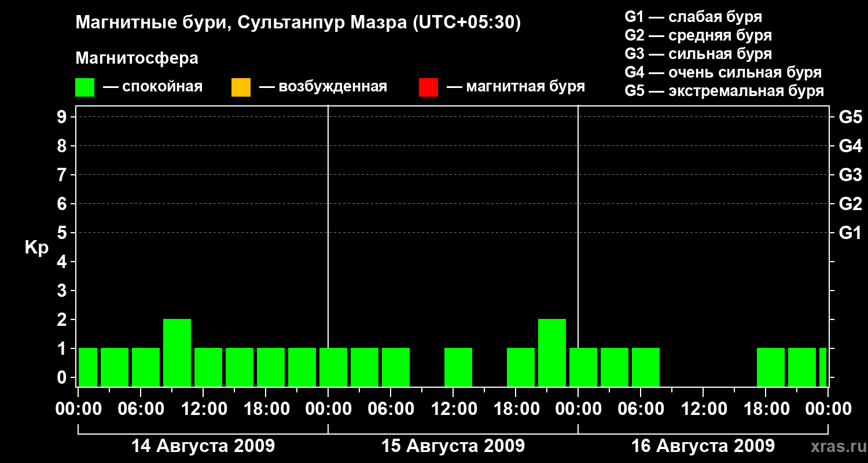This screenshot has width=868, height=463.
Task: Click the 'G5 — экстремальная буря' legend entry
Action: click(x=724, y=91)
